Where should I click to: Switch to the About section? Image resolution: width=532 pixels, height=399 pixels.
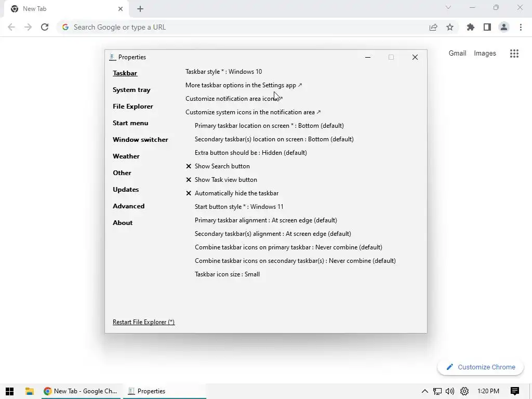123,223
